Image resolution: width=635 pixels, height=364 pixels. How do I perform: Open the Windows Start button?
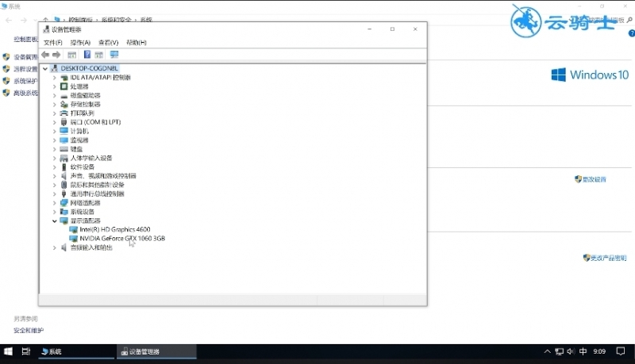[x=8, y=351]
